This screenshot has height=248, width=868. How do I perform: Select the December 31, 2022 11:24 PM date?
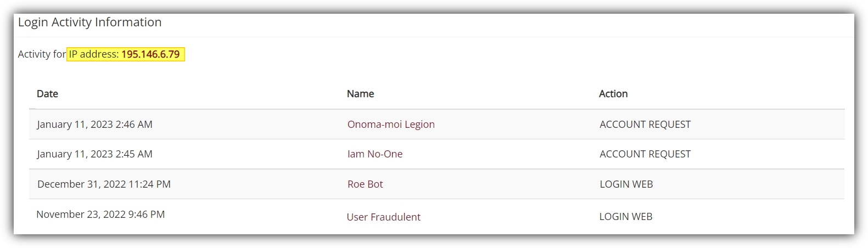click(104, 184)
